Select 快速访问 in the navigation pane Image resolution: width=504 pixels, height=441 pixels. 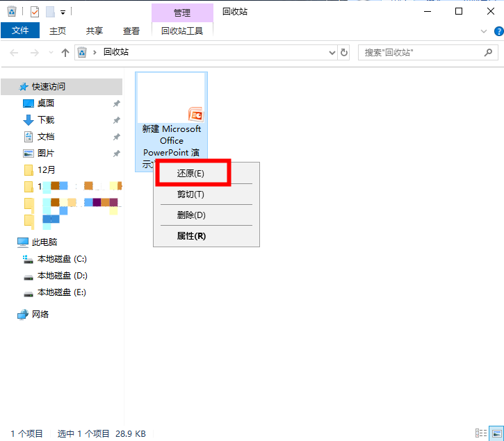tap(62, 87)
